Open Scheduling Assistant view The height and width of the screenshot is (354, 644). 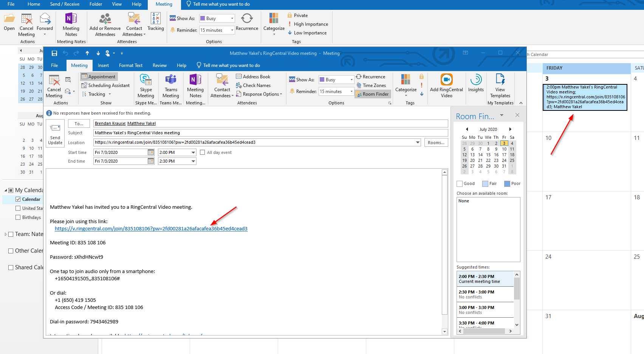(x=105, y=85)
